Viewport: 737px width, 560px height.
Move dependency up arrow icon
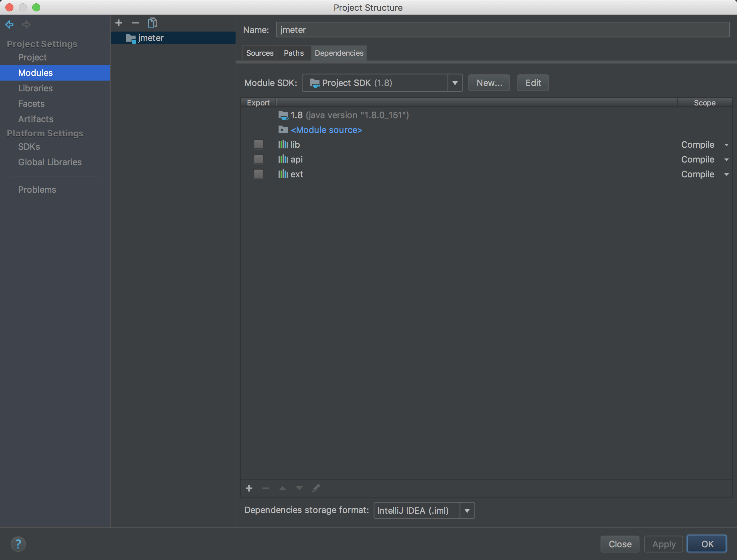point(283,488)
